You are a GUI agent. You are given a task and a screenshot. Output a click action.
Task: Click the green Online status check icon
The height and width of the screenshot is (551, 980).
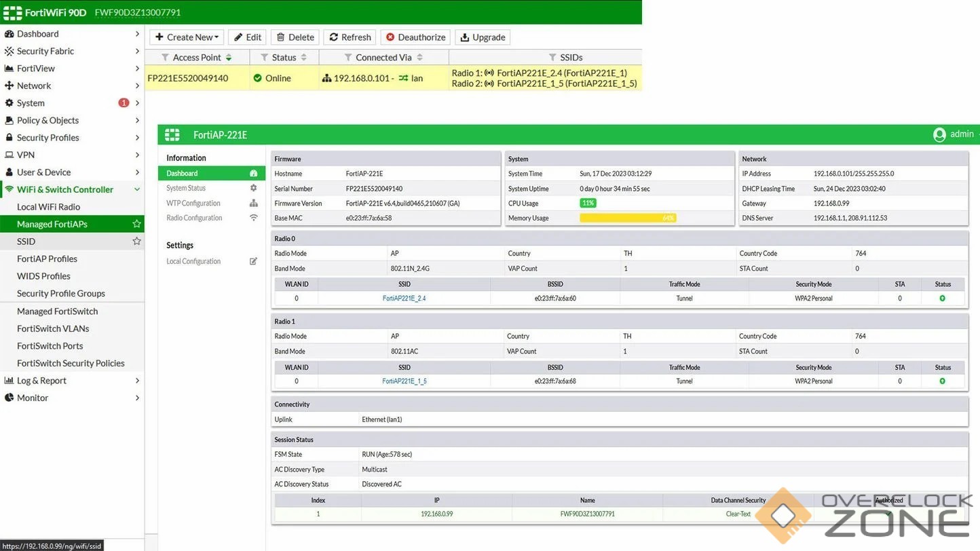coord(258,78)
